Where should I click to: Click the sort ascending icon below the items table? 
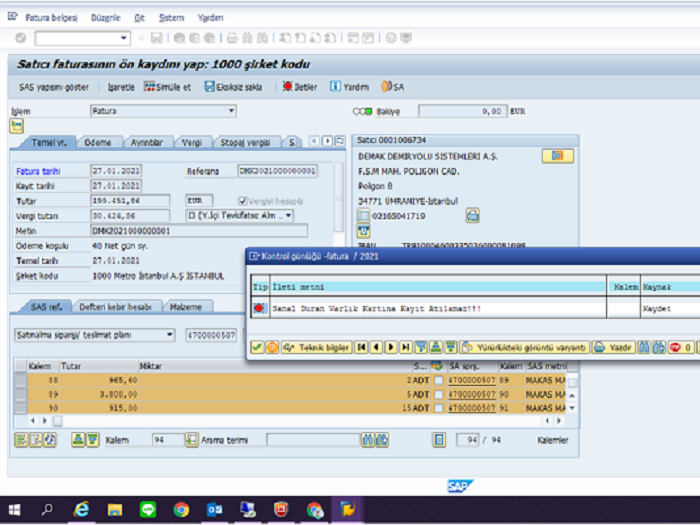pyautogui.click(x=78, y=440)
